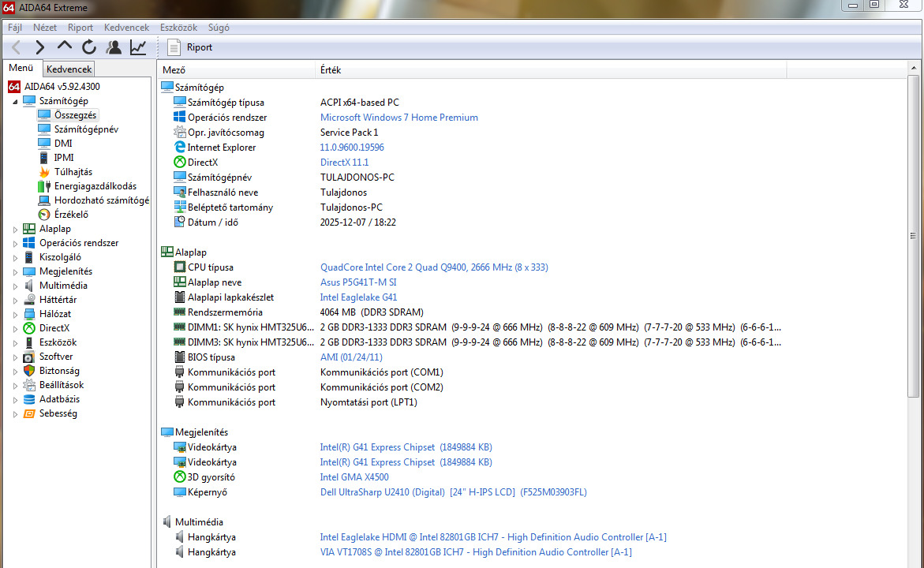Open the Eszközök menu
This screenshot has width=924, height=568.
(178, 28)
